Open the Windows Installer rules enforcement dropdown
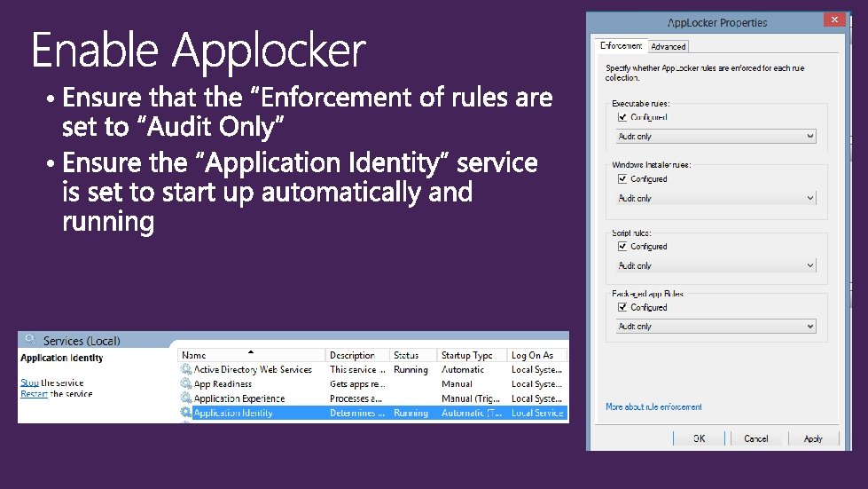 (x=716, y=198)
